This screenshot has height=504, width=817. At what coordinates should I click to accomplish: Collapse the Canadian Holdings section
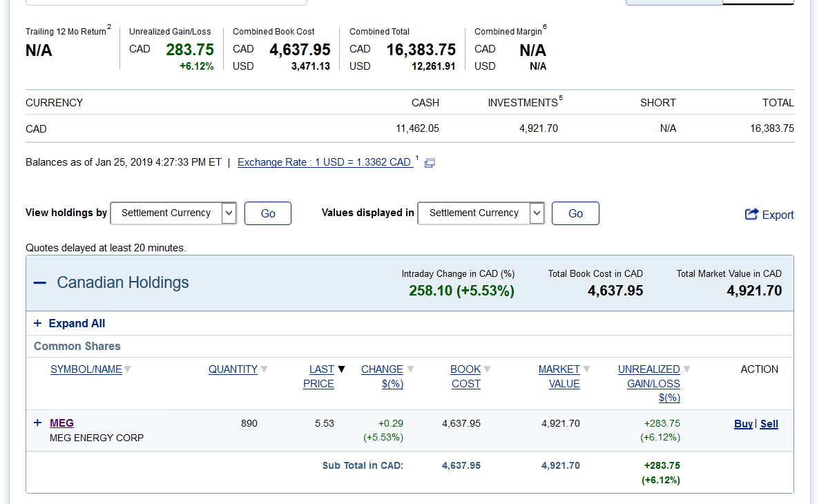pos(40,283)
